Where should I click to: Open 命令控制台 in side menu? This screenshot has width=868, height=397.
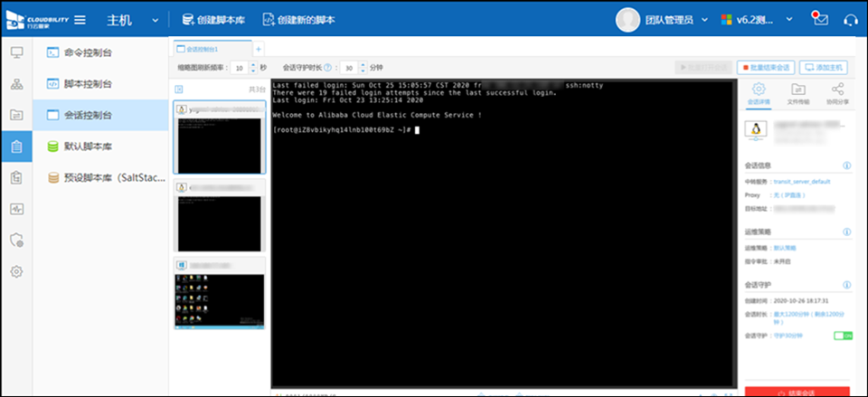click(88, 52)
